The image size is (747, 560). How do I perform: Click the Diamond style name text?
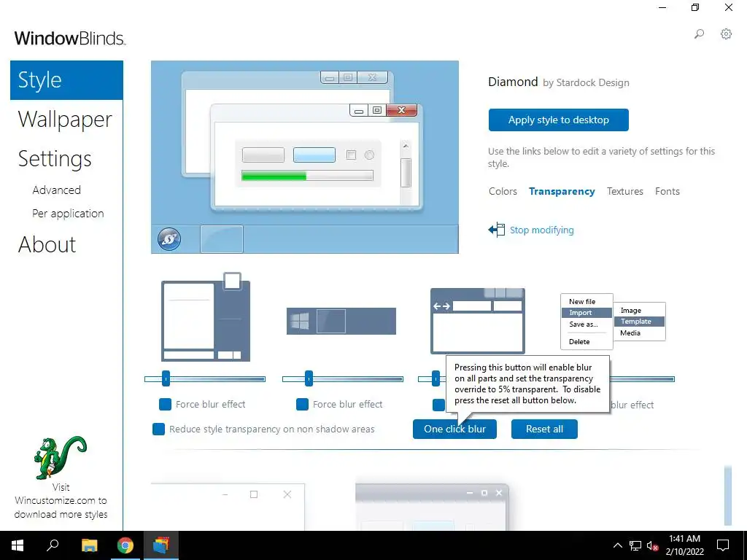click(513, 82)
